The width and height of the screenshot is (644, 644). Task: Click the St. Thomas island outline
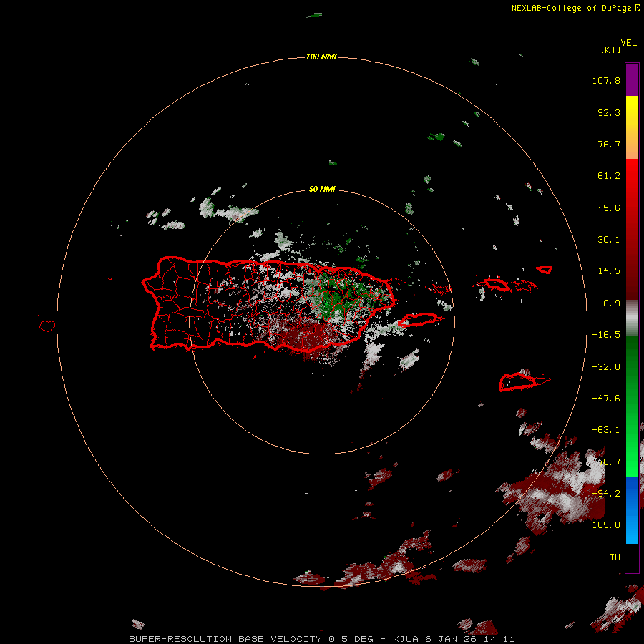497,284
